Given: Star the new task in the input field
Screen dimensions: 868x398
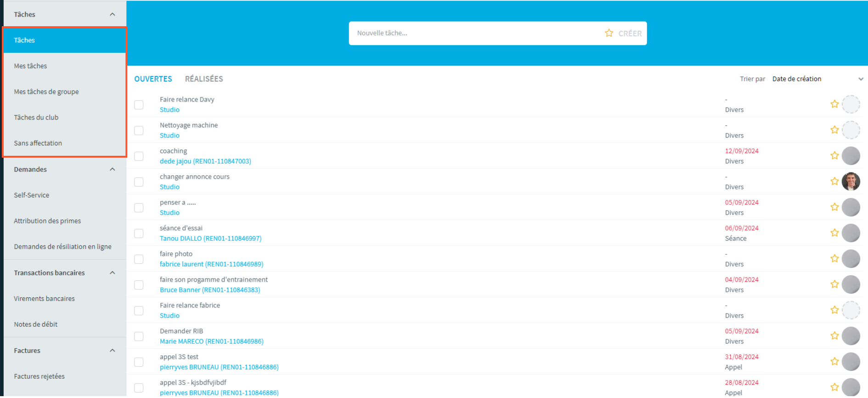Looking at the screenshot, I should point(609,33).
